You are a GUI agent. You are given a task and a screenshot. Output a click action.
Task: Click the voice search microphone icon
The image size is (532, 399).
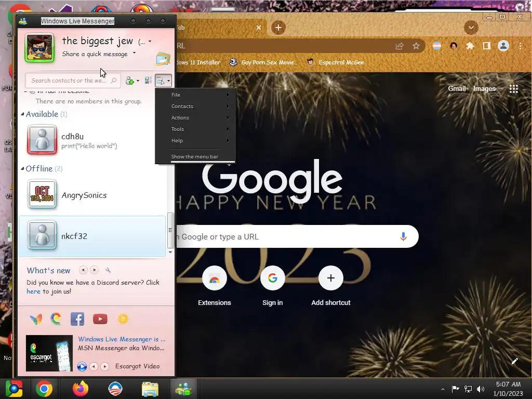403,236
